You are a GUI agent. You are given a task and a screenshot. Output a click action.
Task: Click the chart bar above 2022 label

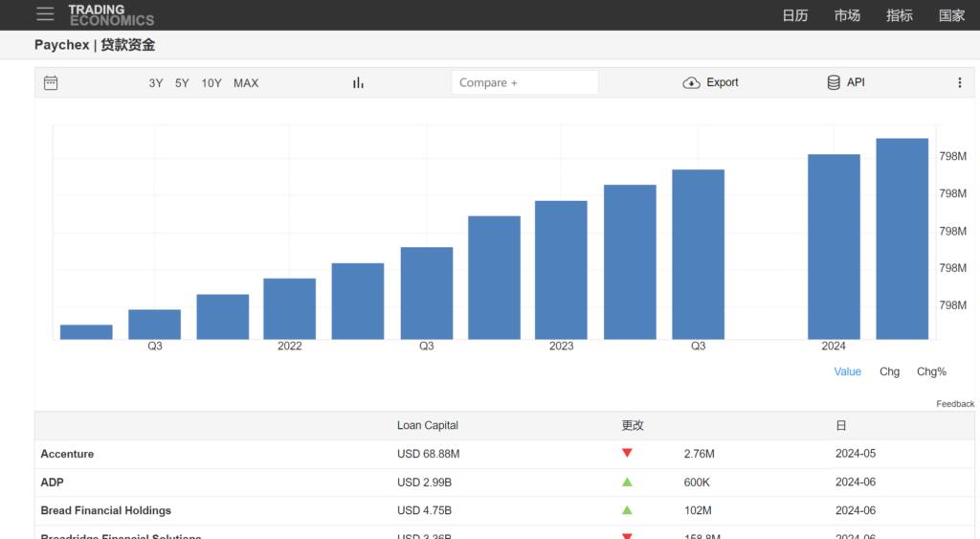(x=289, y=309)
